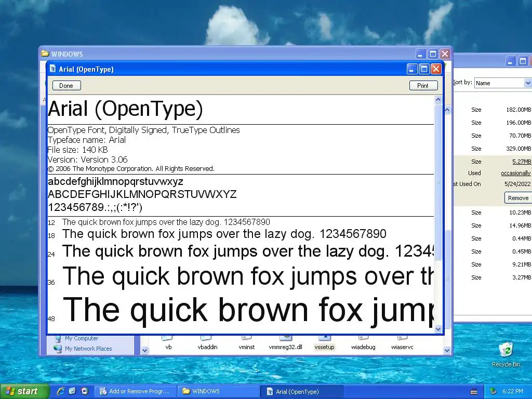Click 5/24/2022 last used date

coord(517,184)
